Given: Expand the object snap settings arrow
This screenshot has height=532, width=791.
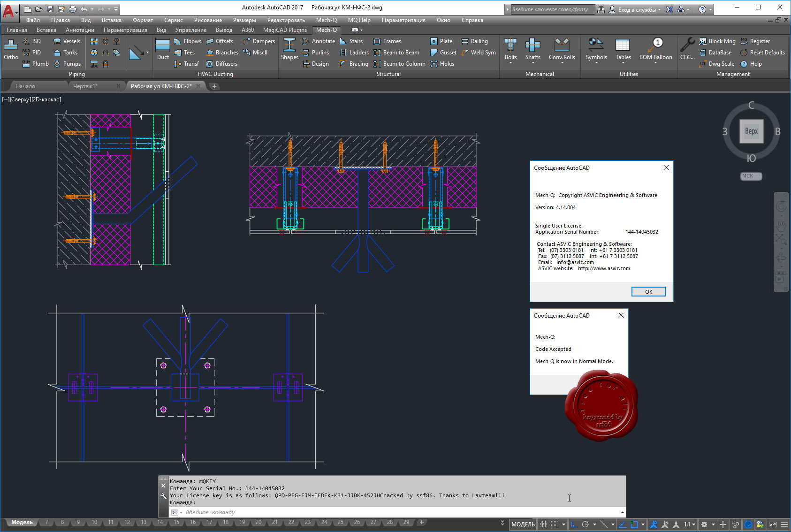Looking at the screenshot, I should pyautogui.click(x=643, y=524).
